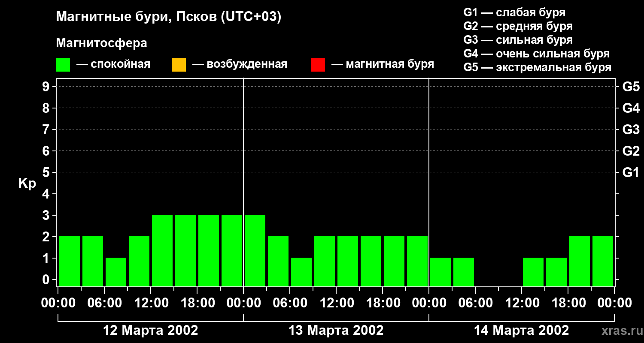Select the '12 Марта 2002' date label
The image size is (644, 343).
click(x=151, y=331)
